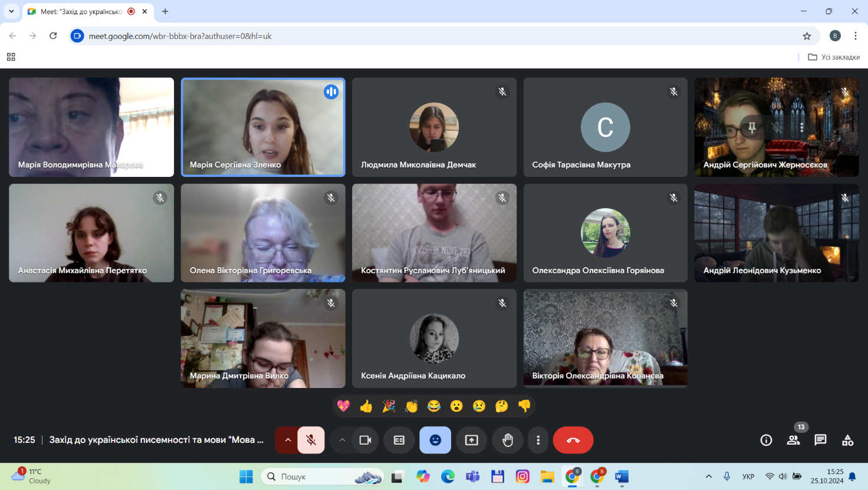Send the clapping hands reaction
The image size is (868, 490).
click(412, 406)
